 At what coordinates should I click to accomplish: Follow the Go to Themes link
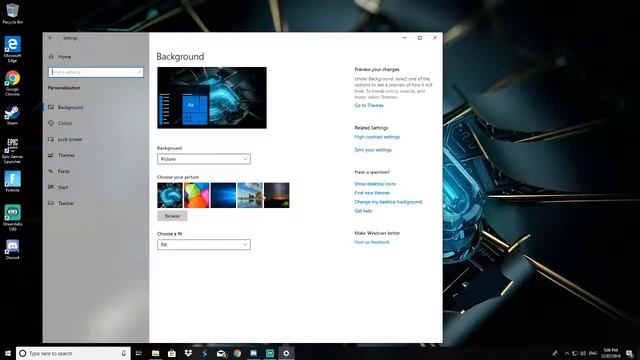click(x=369, y=105)
